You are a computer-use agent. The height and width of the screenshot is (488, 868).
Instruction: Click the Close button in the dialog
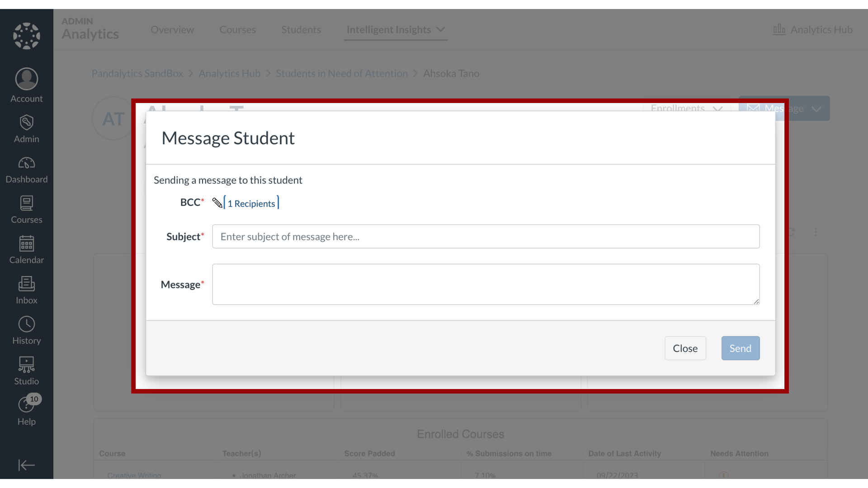(x=685, y=348)
